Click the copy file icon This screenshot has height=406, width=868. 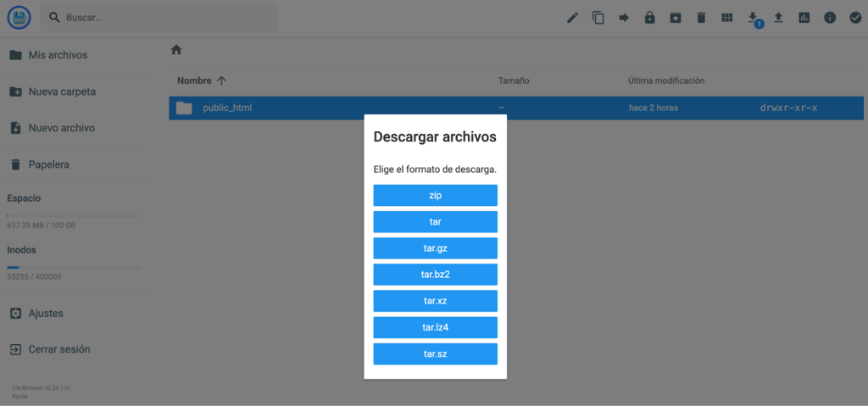pyautogui.click(x=598, y=18)
